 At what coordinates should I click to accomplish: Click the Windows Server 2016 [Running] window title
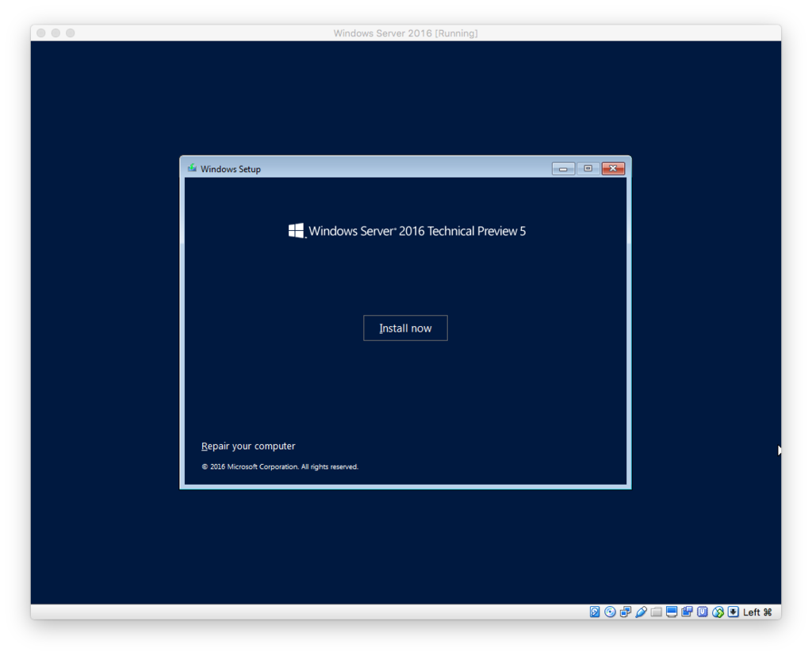[405, 33]
